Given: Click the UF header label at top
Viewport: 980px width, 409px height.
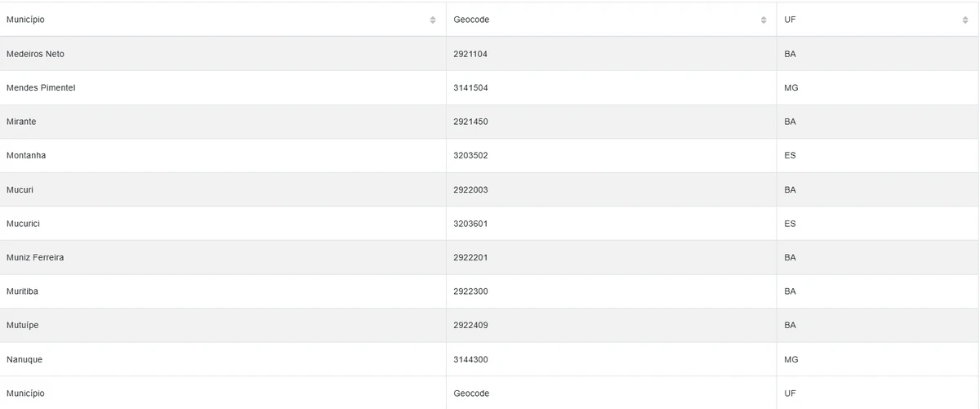Looking at the screenshot, I should click(x=790, y=20).
